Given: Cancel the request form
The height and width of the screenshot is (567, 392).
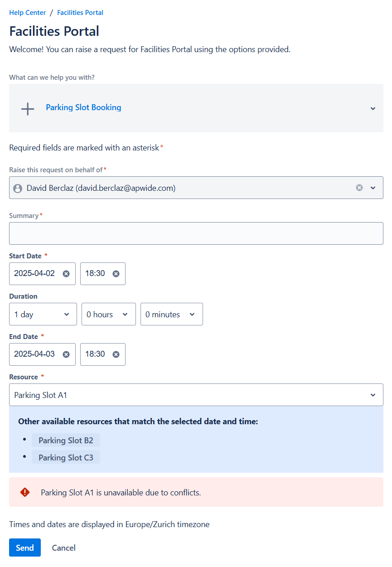Looking at the screenshot, I should [x=64, y=548].
